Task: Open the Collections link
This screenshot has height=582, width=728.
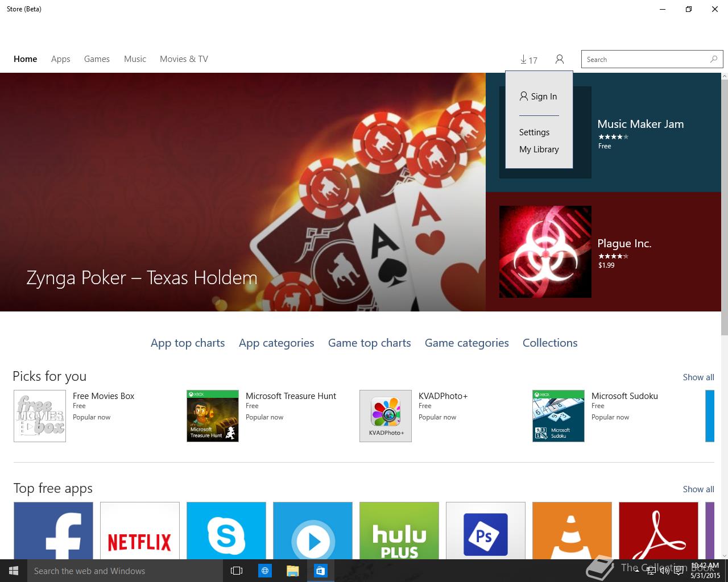Action: [550, 343]
